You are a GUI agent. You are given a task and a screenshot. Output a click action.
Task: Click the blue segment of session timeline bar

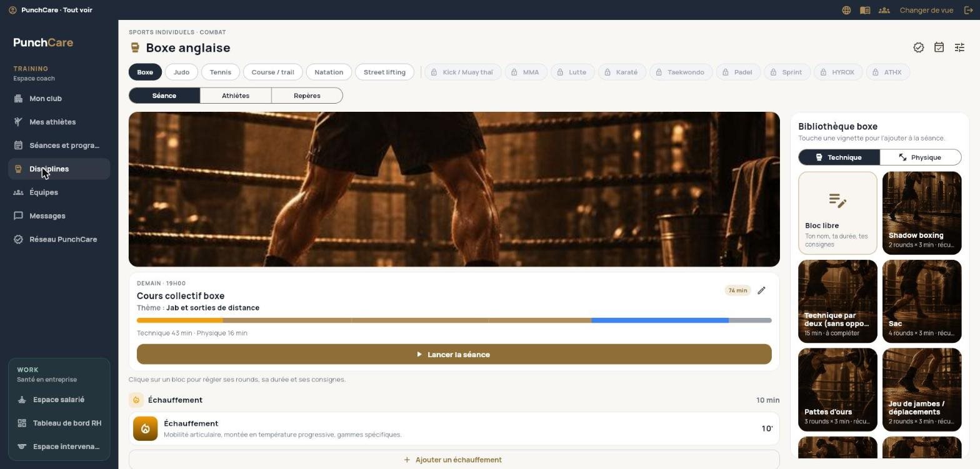coord(660,320)
